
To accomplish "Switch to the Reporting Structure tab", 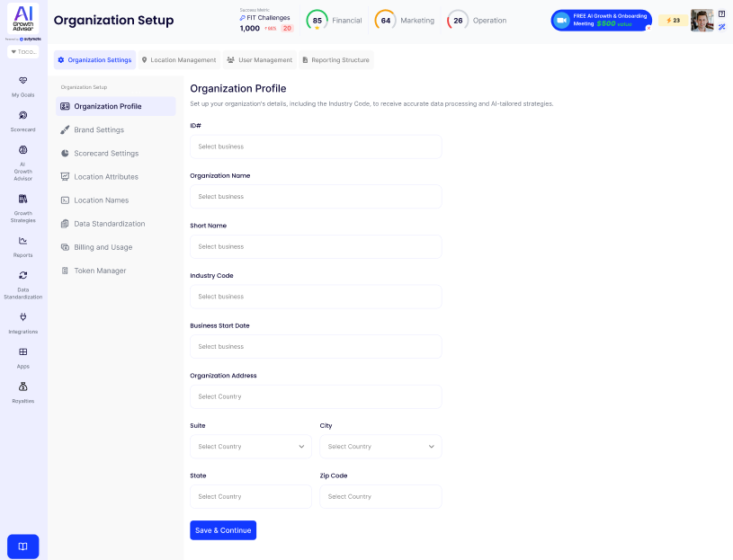I will pyautogui.click(x=335, y=60).
